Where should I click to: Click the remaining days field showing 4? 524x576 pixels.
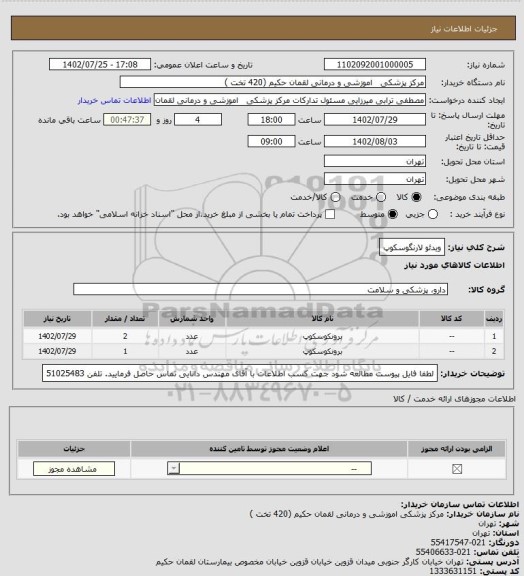pyautogui.click(x=198, y=120)
